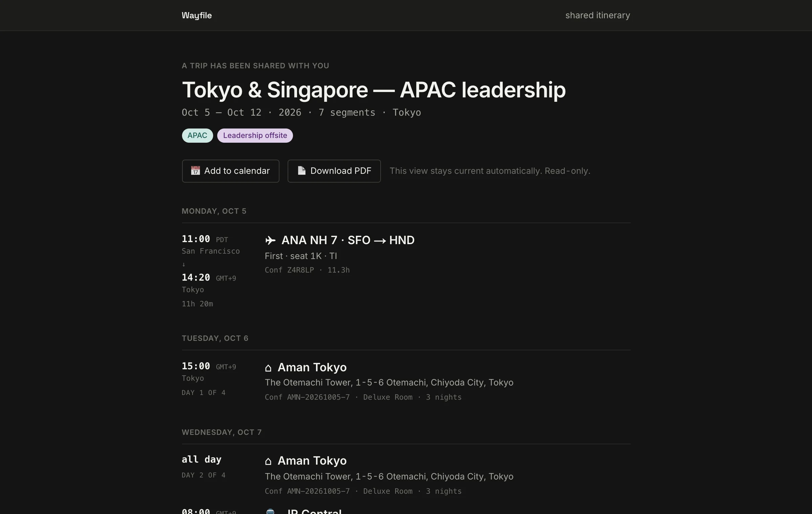The image size is (812, 514).
Task: Click the "shared itinerary" header label
Action: click(x=597, y=15)
